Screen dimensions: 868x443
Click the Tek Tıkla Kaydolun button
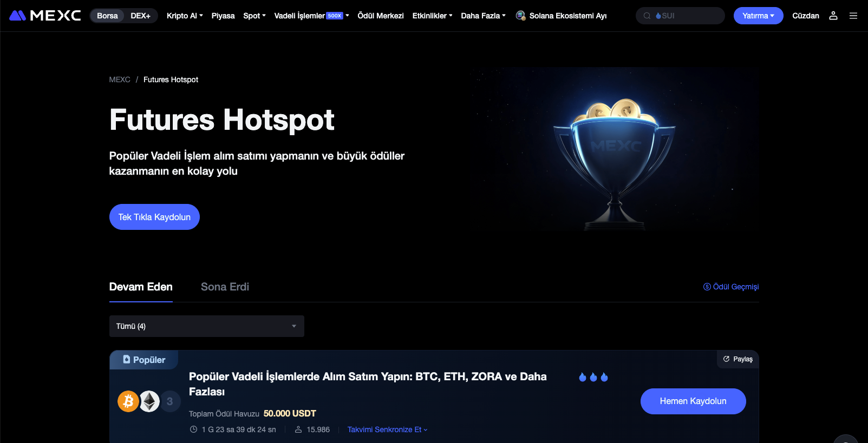click(154, 217)
